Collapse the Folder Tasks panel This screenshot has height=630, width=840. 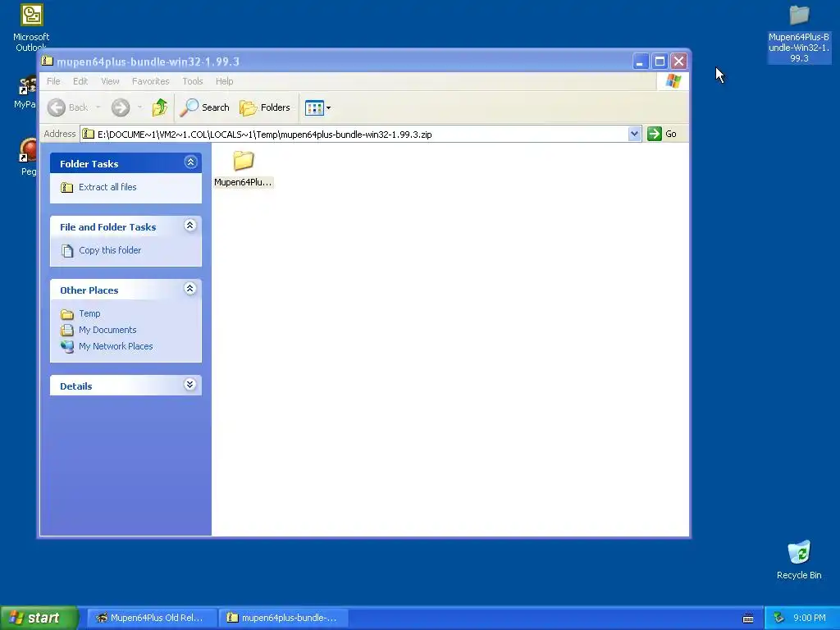coord(190,162)
